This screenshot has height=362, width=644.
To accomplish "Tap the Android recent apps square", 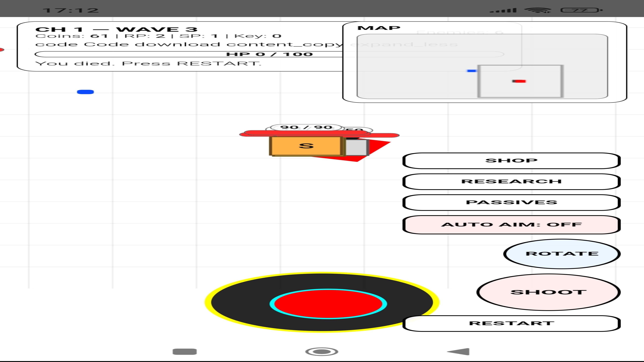I will tap(184, 351).
